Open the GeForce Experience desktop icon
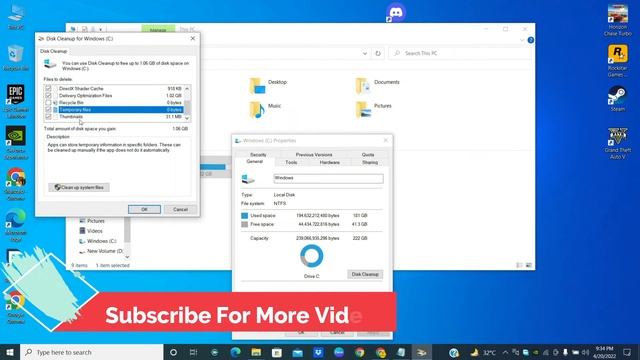 tap(16, 142)
